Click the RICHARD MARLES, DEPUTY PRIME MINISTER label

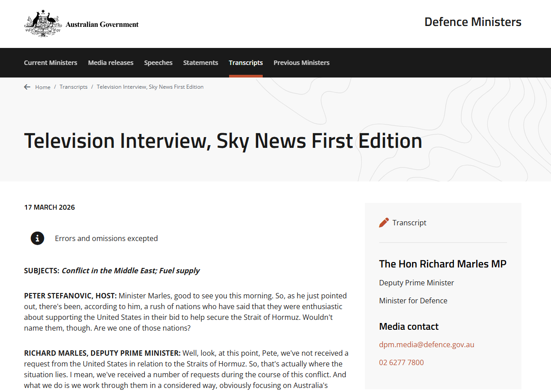coord(102,353)
